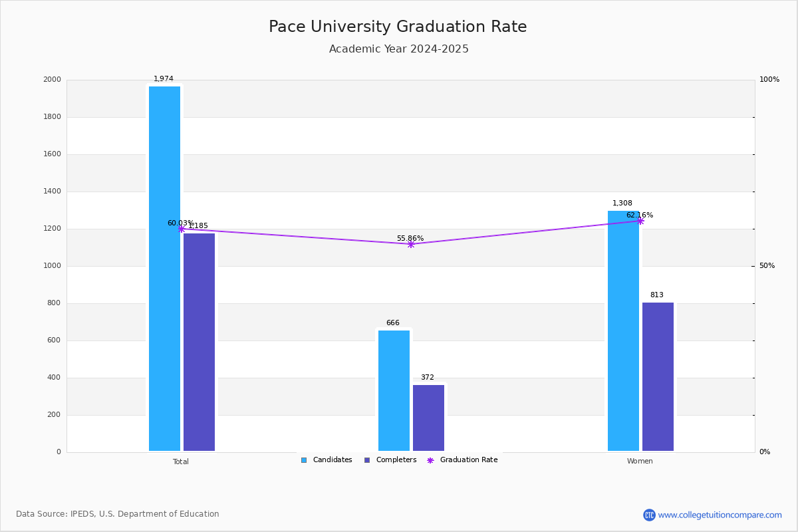Screen dimensions: 798x532
Task: Click the CTC logo icon
Action: point(649,515)
